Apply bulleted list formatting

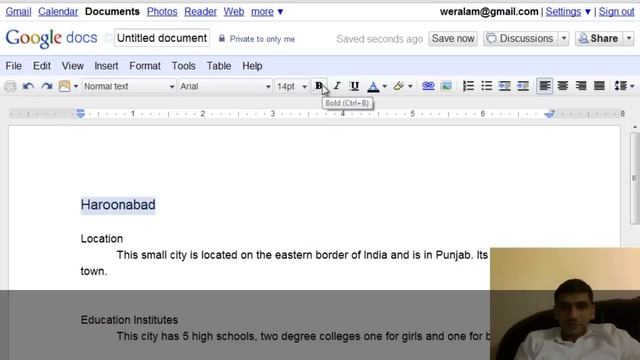(487, 86)
